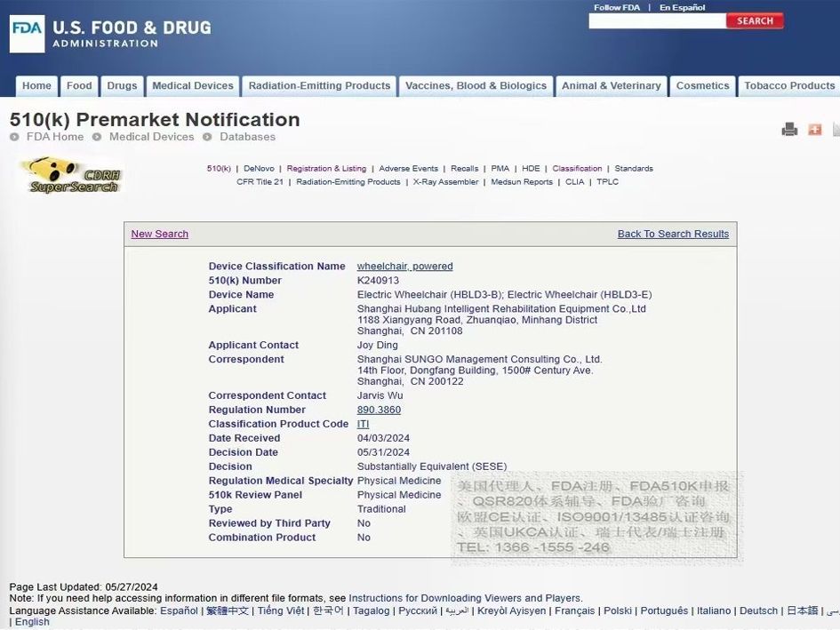Switch language to Italiano
840x630 pixels.
pos(714,610)
